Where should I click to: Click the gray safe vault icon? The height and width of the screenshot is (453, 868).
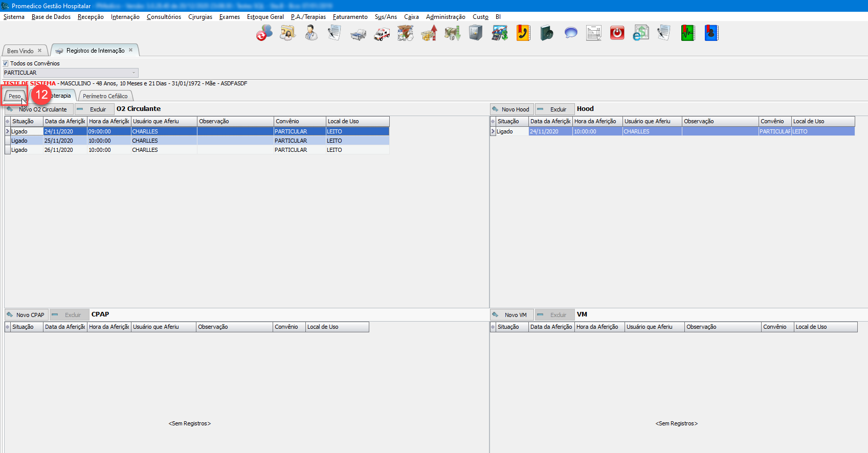[476, 33]
